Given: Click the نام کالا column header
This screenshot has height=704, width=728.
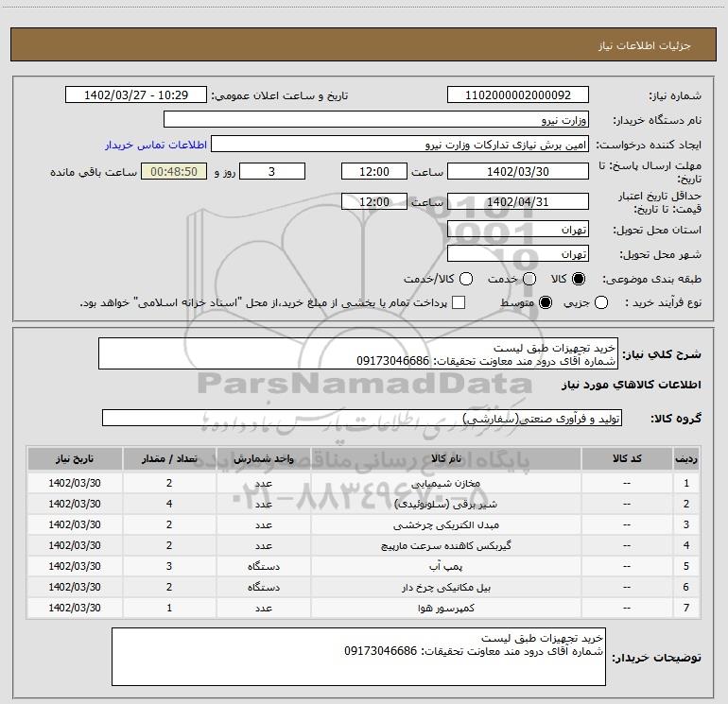Looking at the screenshot, I should [x=445, y=459].
